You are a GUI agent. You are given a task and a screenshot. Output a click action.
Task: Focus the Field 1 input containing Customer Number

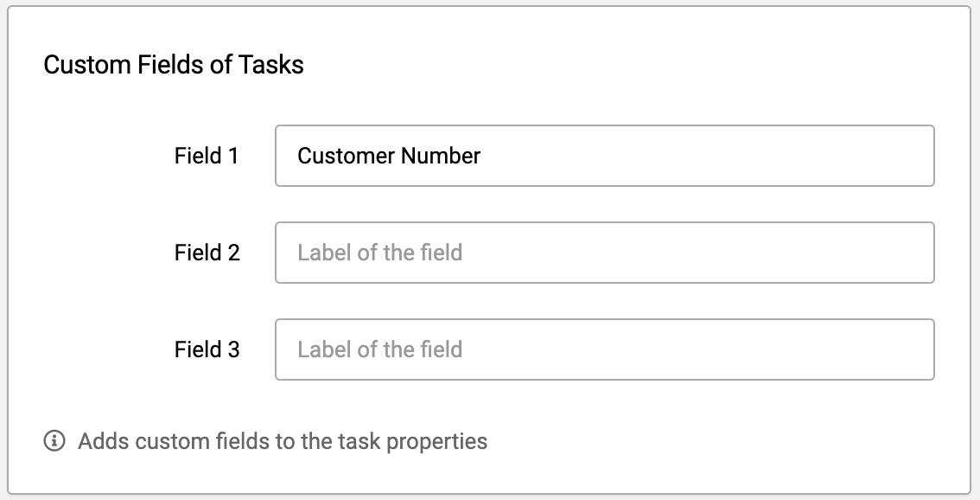604,156
